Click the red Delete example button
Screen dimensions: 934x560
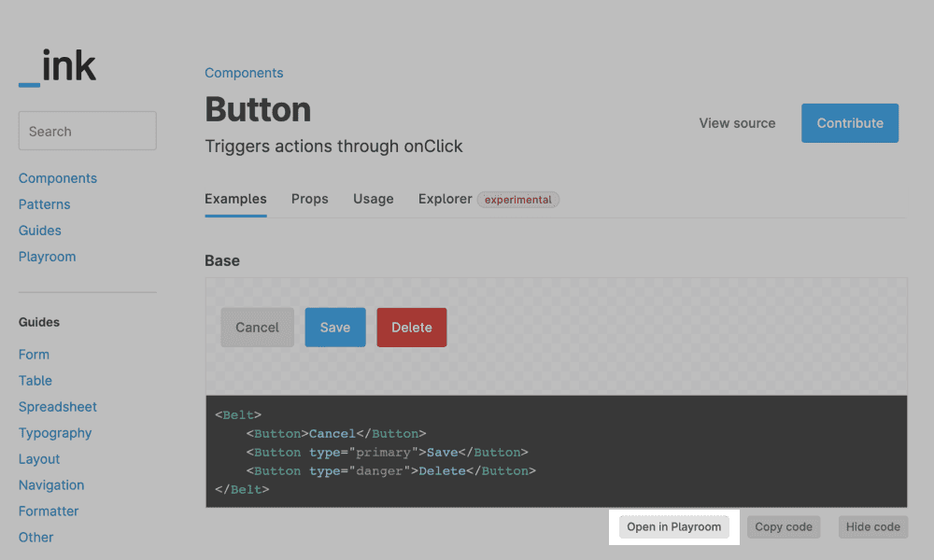pyautogui.click(x=412, y=328)
